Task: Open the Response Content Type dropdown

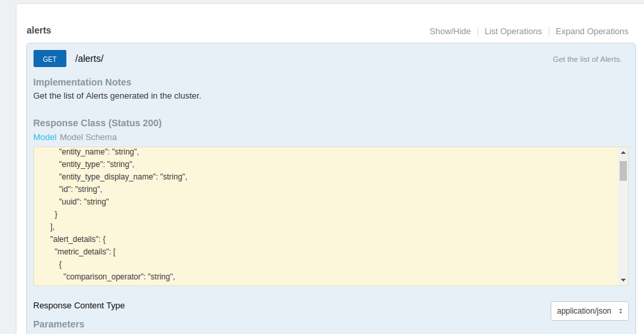Action: [589, 311]
